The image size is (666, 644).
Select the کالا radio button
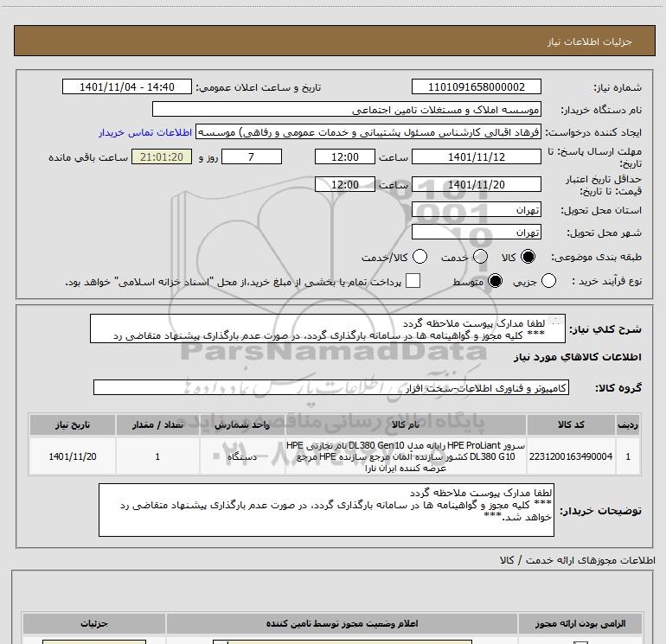pos(528,257)
